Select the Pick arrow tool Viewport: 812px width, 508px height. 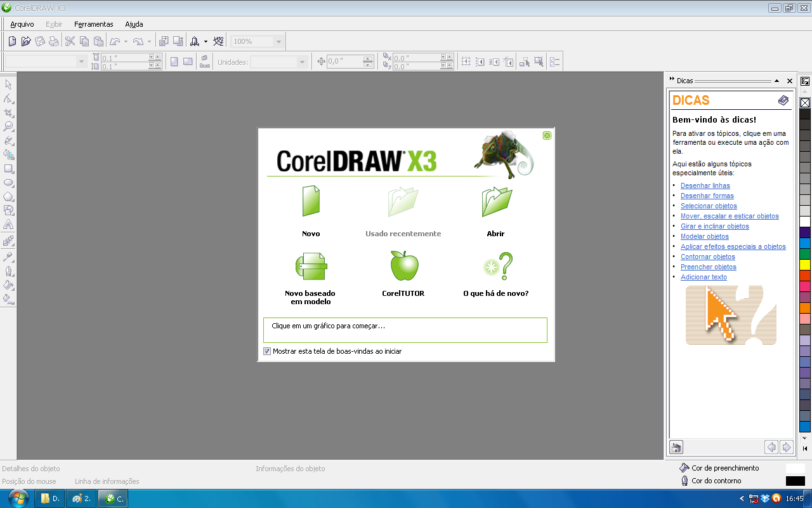pyautogui.click(x=9, y=84)
